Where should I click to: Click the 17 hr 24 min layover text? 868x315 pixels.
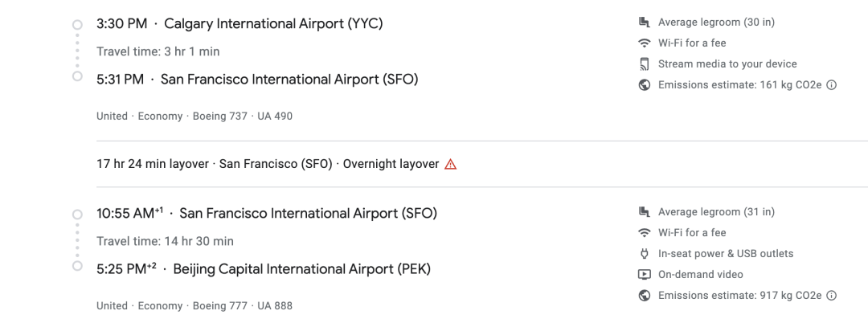pos(152,165)
